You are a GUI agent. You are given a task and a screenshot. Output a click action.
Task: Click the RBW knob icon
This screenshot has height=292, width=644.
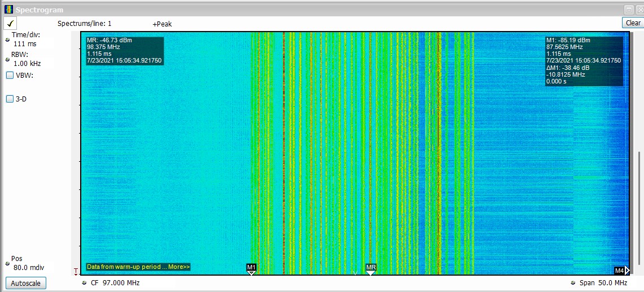[x=7, y=59]
